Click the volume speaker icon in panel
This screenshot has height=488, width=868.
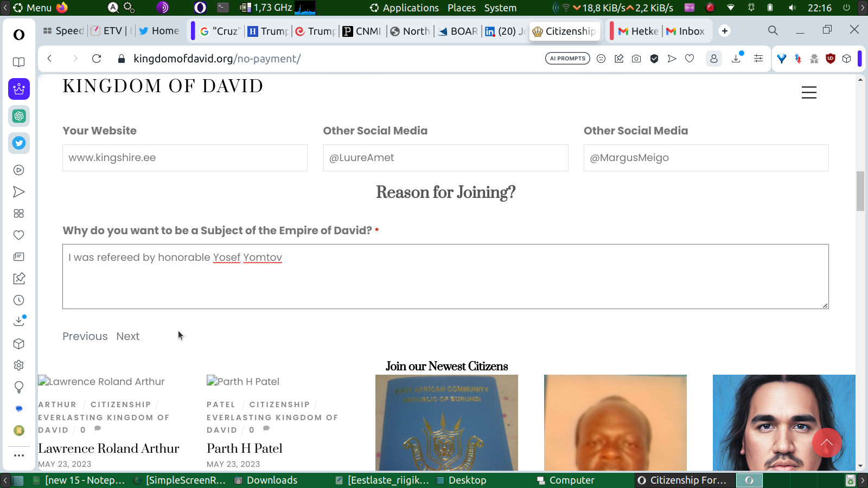tap(792, 8)
